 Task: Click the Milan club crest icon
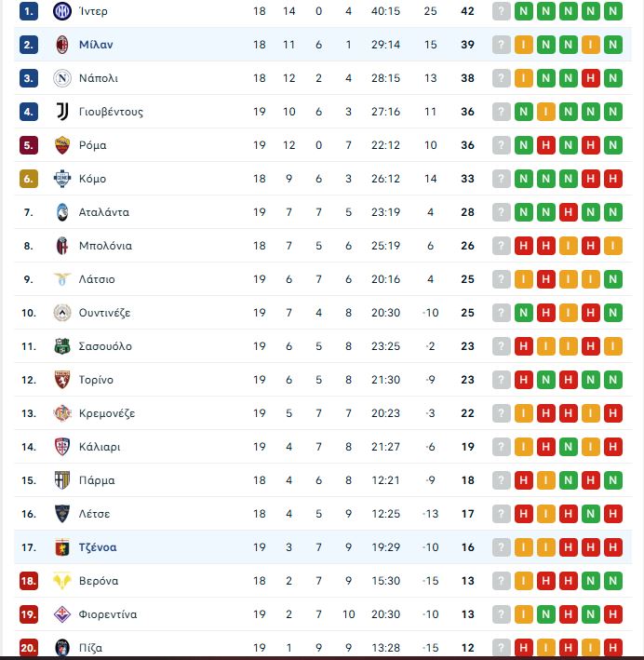pyautogui.click(x=62, y=45)
